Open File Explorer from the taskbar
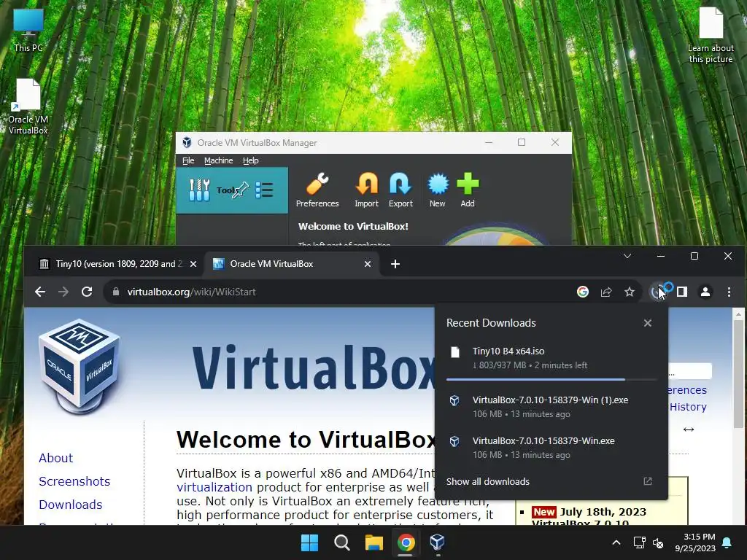This screenshot has width=747, height=560. tap(374, 542)
